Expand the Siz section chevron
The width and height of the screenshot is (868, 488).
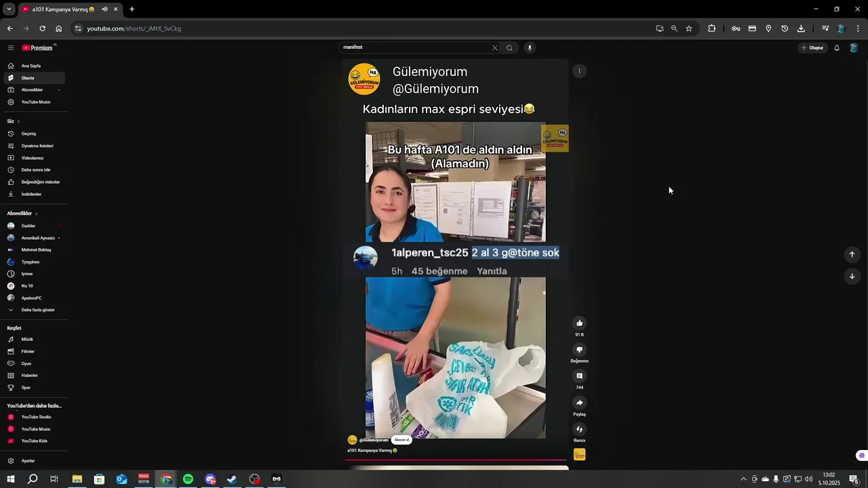pyautogui.click(x=18, y=121)
